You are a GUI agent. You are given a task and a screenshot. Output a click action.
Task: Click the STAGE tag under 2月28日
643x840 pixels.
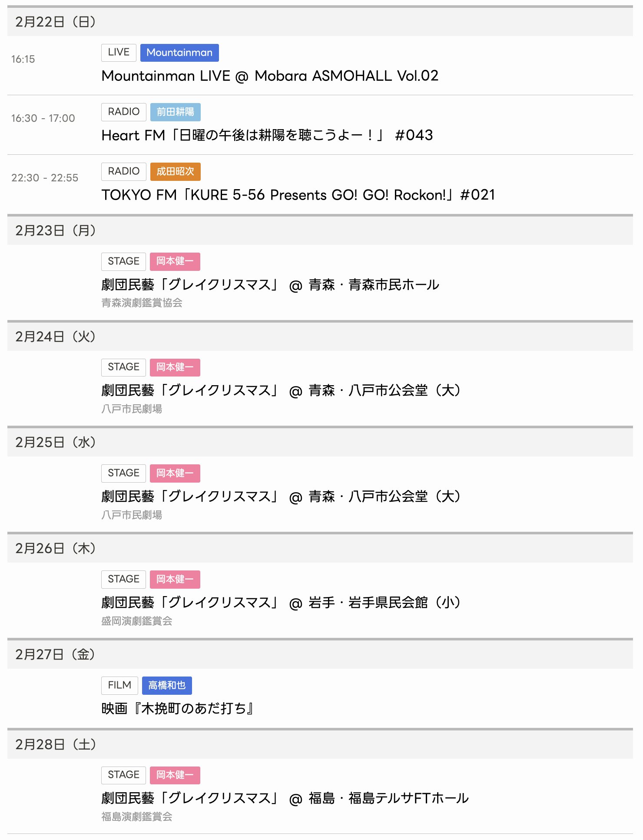(123, 775)
